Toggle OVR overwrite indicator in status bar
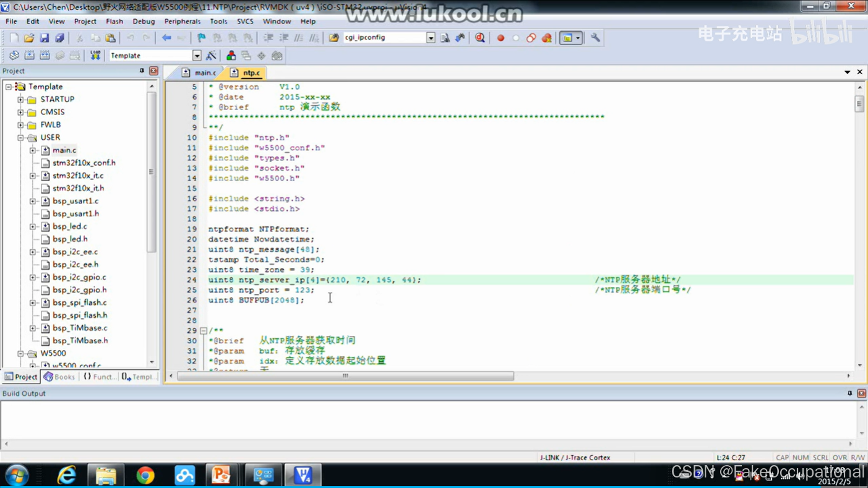Screen dimensions: 868x488 coord(840,458)
